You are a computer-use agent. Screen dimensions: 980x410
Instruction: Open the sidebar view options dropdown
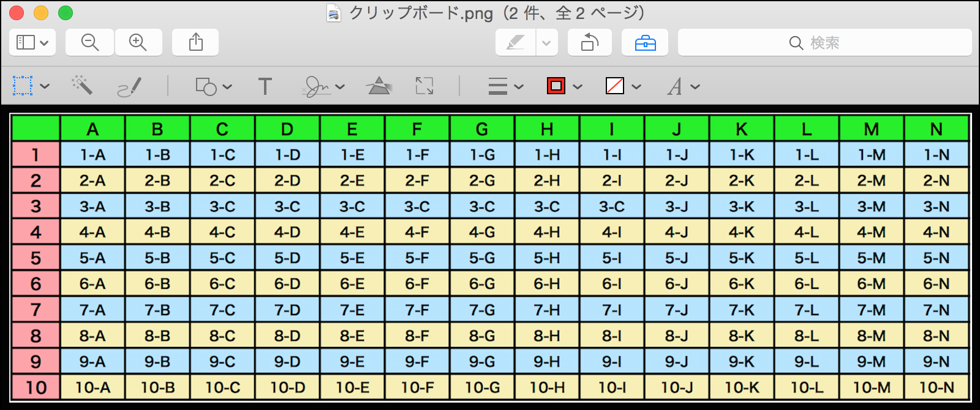[32, 43]
